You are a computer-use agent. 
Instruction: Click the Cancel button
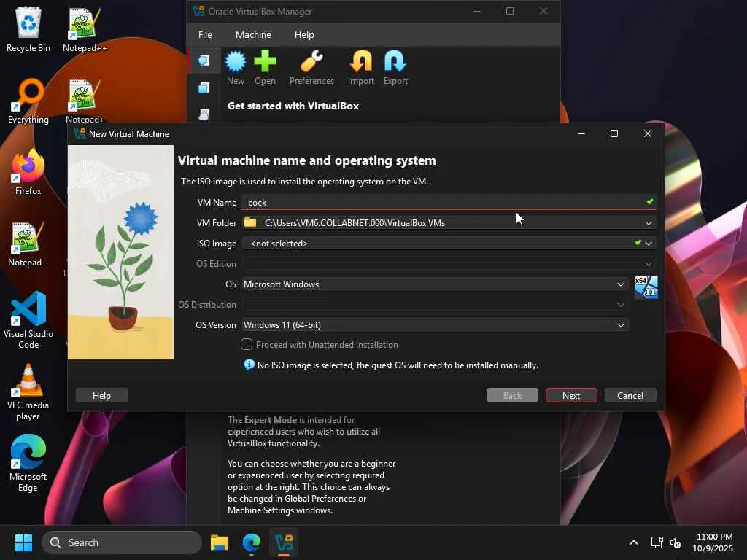click(630, 396)
